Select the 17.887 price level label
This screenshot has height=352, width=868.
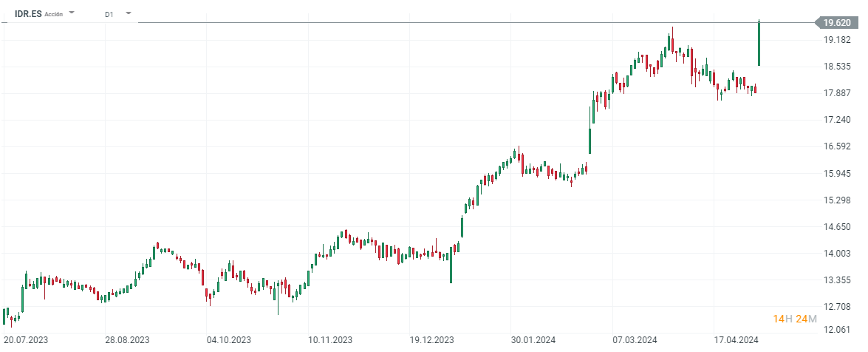tap(836, 93)
